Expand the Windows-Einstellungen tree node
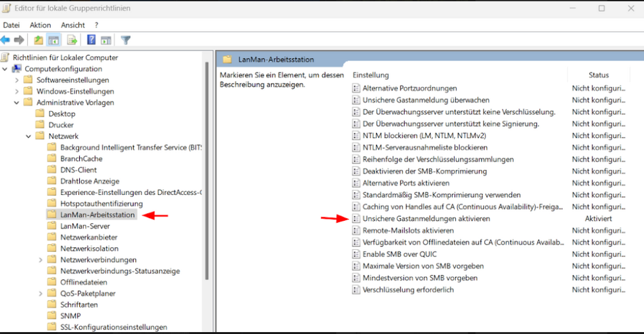Image resolution: width=644 pixels, height=334 pixels. [17, 91]
